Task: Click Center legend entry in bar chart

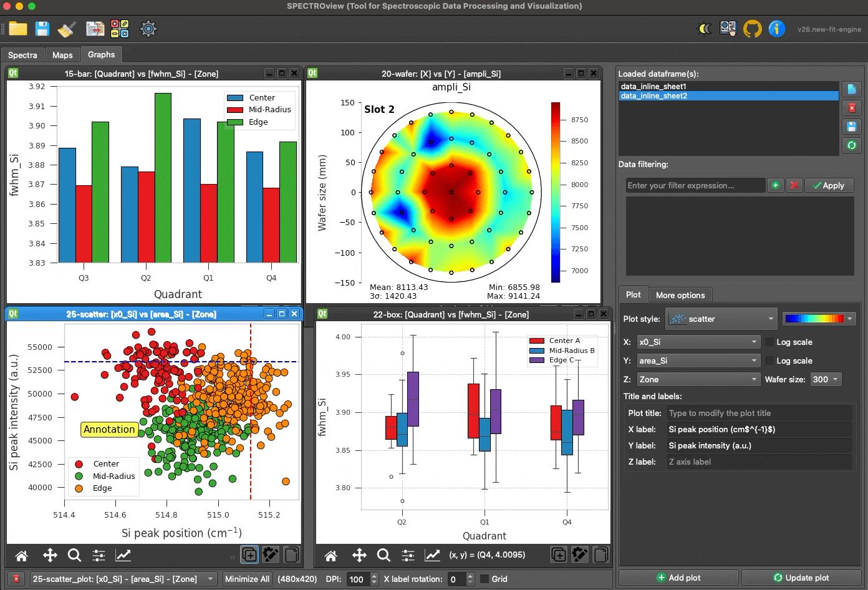Action: click(252, 97)
